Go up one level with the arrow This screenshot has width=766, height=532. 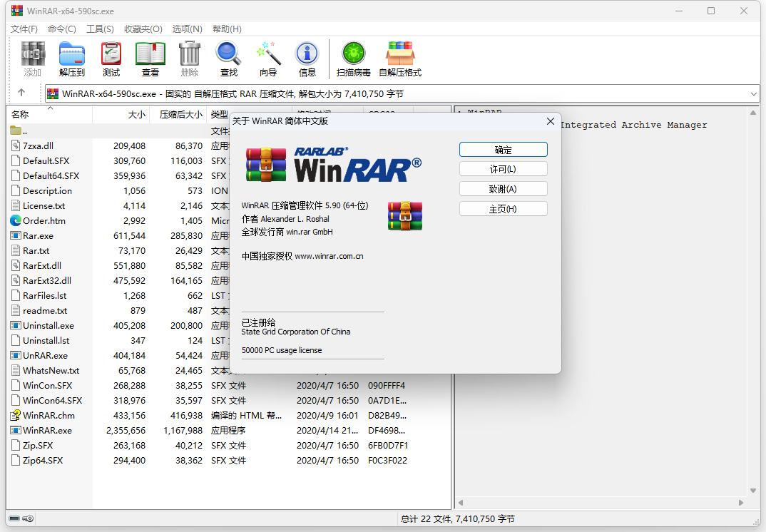click(x=21, y=92)
